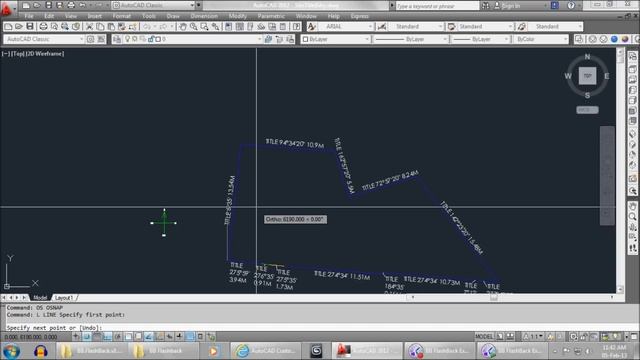Switch to the Layout1 tab

[x=64, y=298]
